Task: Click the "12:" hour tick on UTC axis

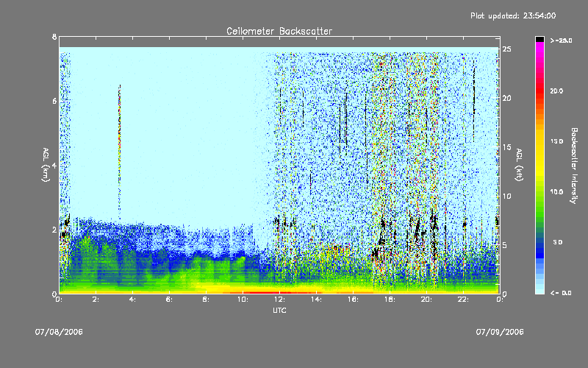Action: (x=279, y=300)
